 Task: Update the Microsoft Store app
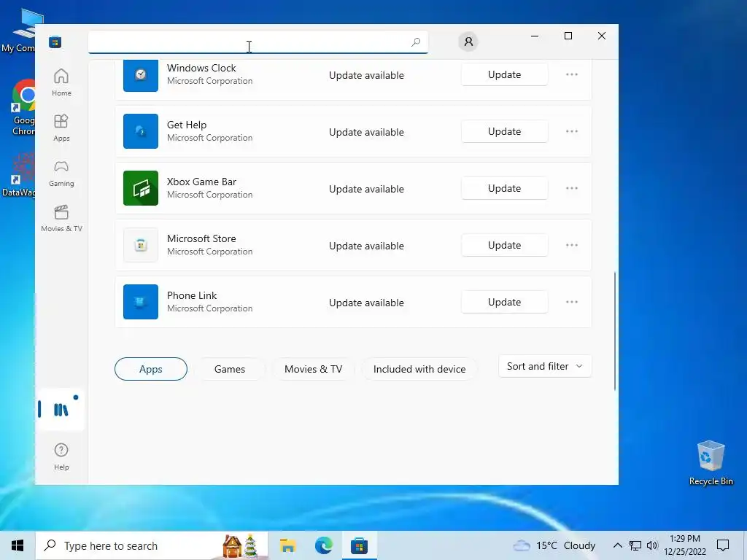(x=505, y=245)
